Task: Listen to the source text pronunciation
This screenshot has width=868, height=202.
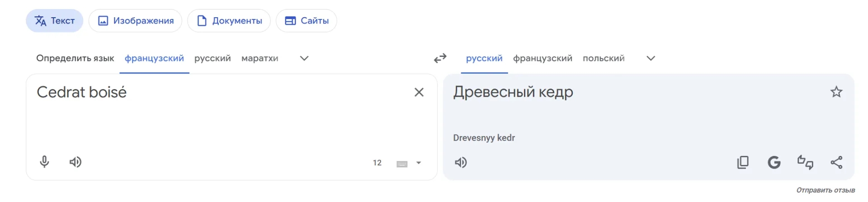Action: click(x=75, y=162)
